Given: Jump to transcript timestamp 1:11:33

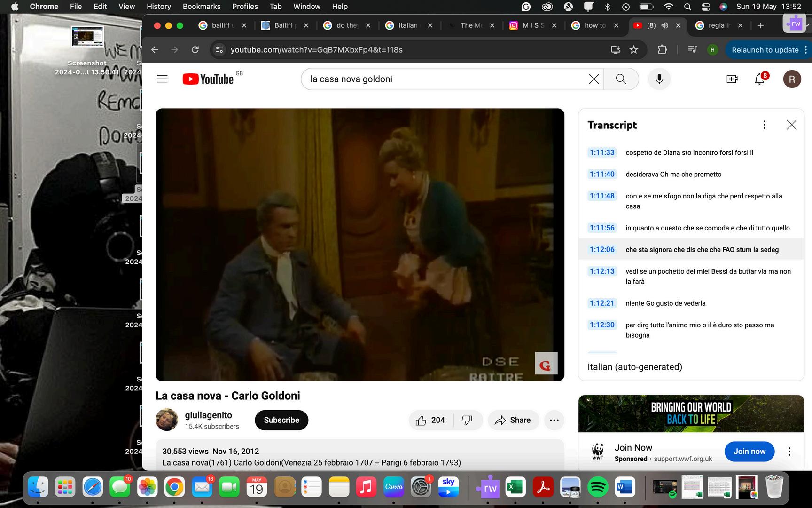Looking at the screenshot, I should (602, 152).
